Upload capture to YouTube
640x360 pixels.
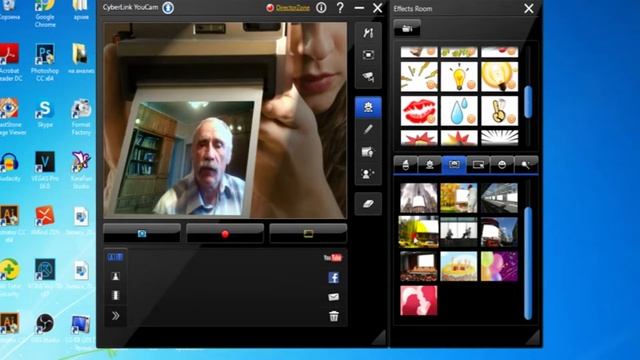(x=333, y=258)
